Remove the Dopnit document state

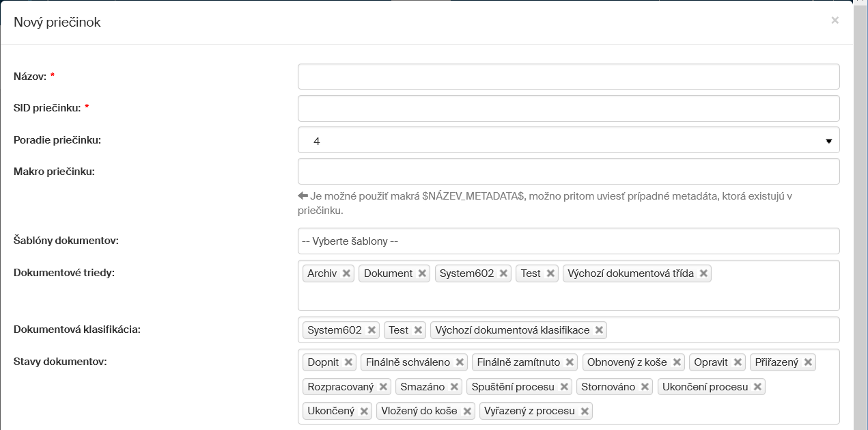[x=348, y=362]
